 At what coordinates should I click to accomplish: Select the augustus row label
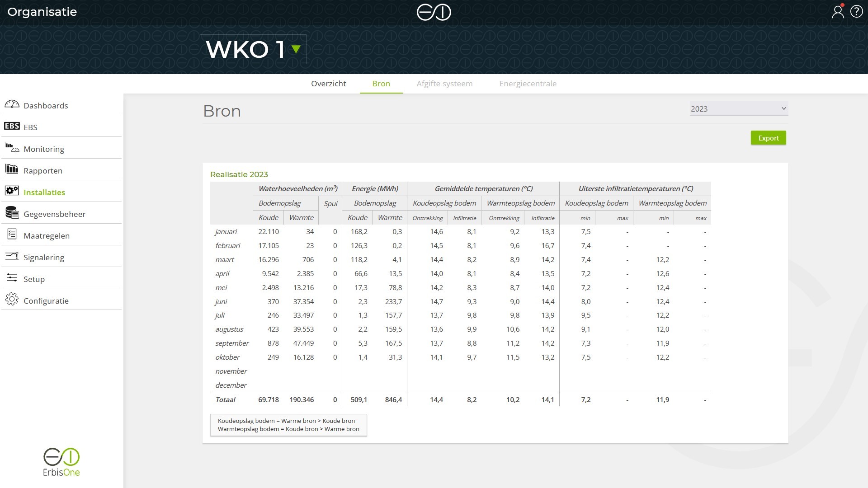click(x=229, y=329)
